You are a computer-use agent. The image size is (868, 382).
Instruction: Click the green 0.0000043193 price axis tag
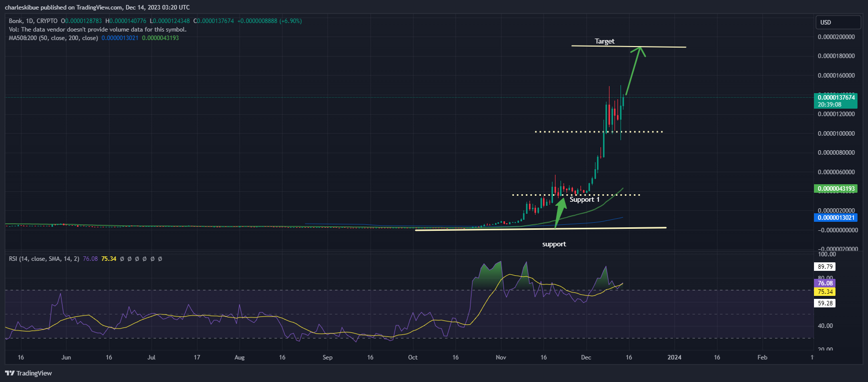pyautogui.click(x=836, y=189)
